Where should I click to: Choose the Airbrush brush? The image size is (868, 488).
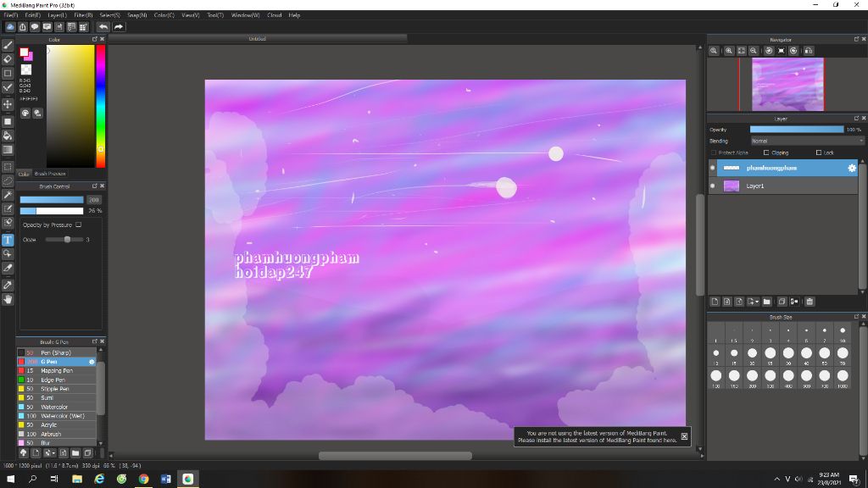tap(57, 435)
